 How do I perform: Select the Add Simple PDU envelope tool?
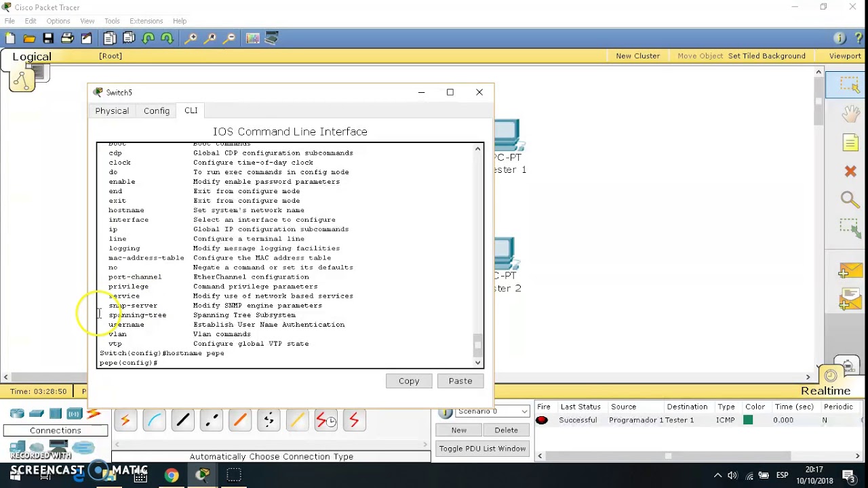tap(850, 271)
